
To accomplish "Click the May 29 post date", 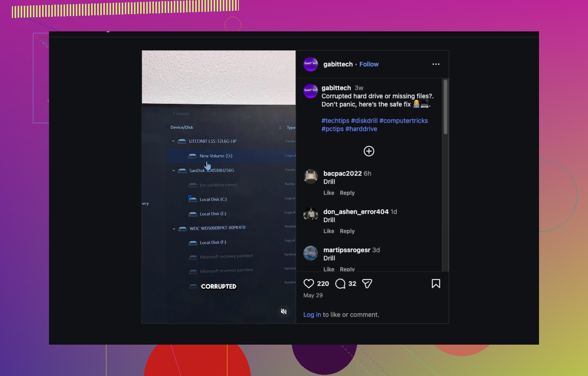I will click(313, 295).
